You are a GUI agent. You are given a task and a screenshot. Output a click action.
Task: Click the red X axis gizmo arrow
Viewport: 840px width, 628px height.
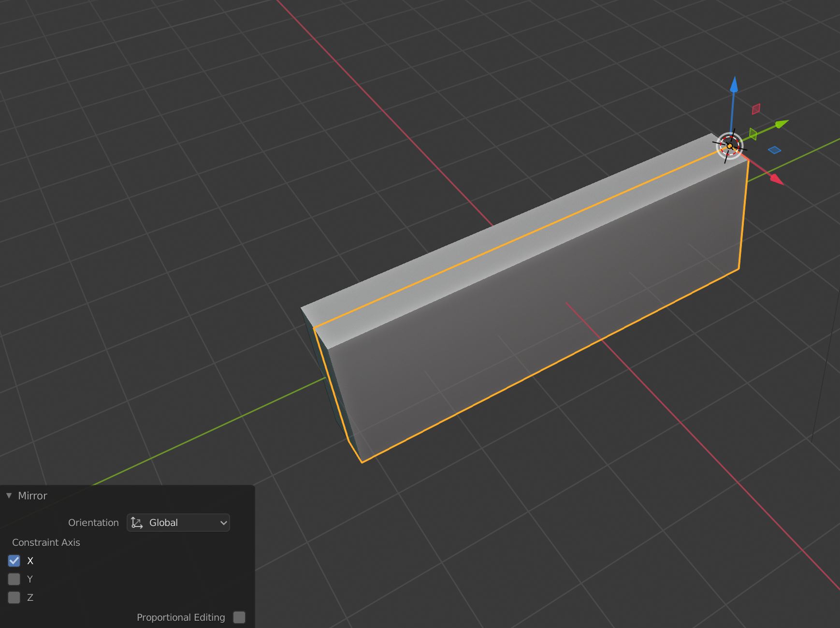[776, 179]
